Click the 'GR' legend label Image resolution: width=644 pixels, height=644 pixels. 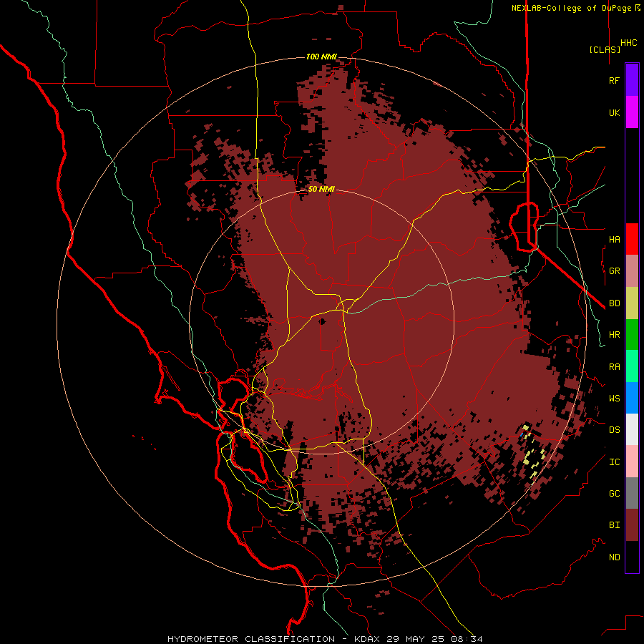coord(614,271)
